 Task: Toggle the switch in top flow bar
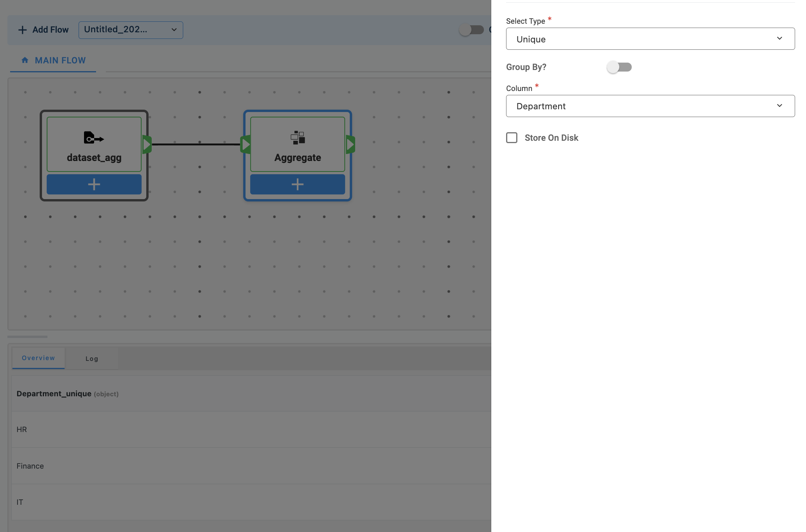pyautogui.click(x=471, y=30)
